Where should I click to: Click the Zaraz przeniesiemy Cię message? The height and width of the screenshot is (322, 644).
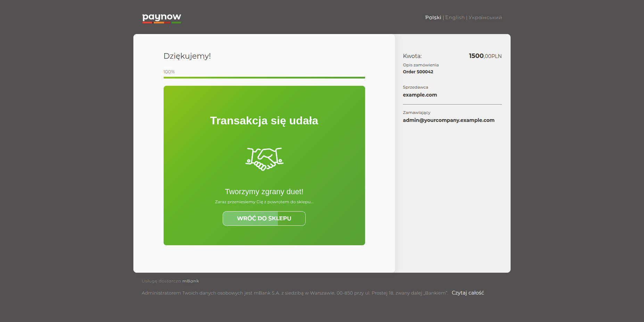pyautogui.click(x=264, y=202)
